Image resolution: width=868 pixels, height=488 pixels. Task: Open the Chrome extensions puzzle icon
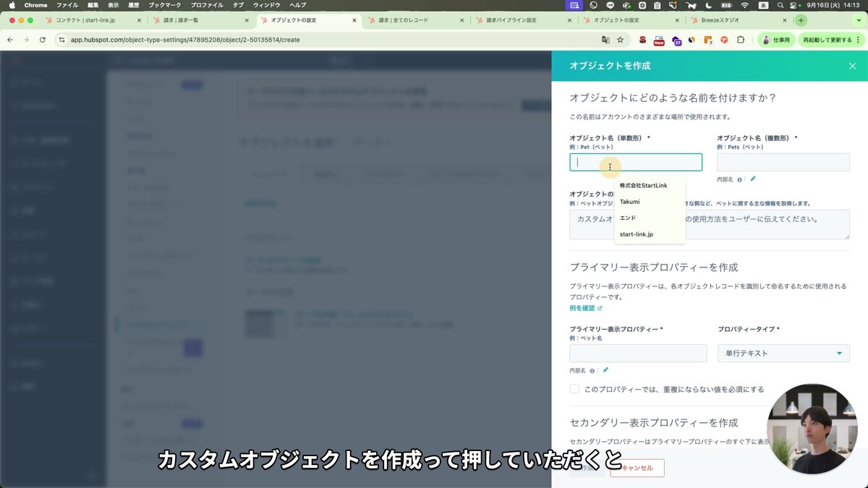click(x=741, y=40)
